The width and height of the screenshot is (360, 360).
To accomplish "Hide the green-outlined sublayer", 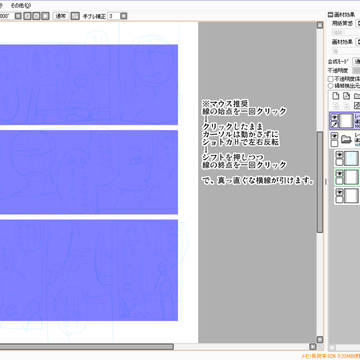I will coord(339,174).
